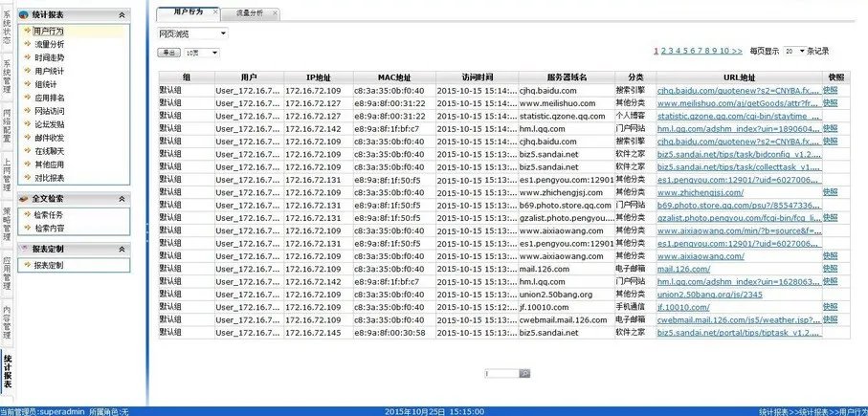The height and width of the screenshot is (416, 868).
Task: Click the page number input field below table
Action: (x=501, y=373)
